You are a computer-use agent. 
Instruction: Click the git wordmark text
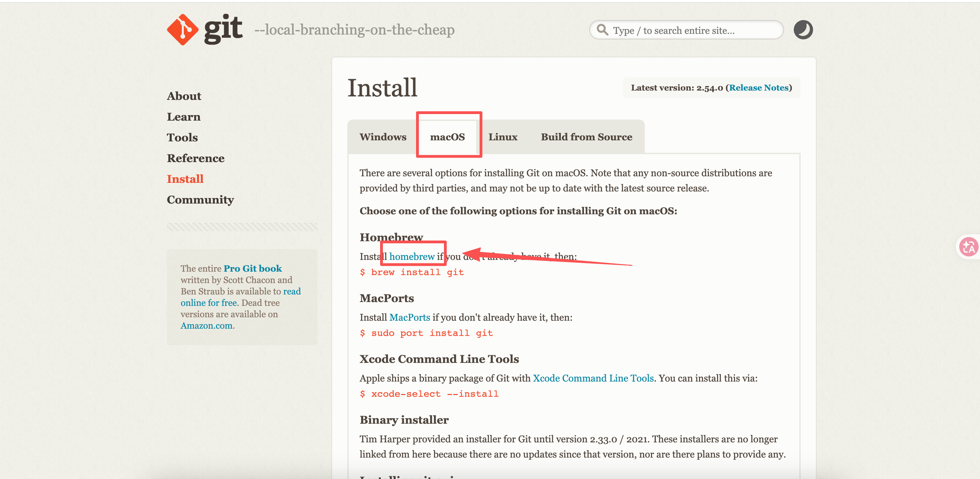(x=223, y=29)
